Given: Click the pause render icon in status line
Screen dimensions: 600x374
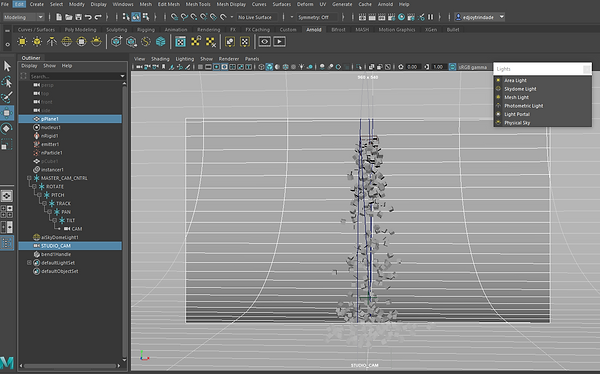Looking at the screenshot, I should (x=430, y=17).
